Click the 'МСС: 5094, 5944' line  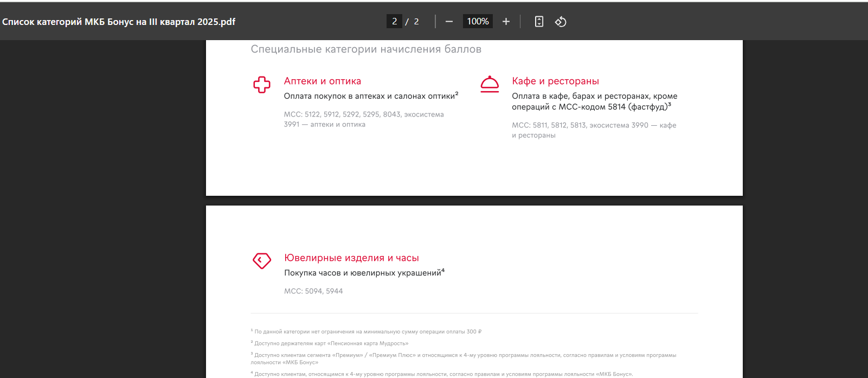point(313,291)
